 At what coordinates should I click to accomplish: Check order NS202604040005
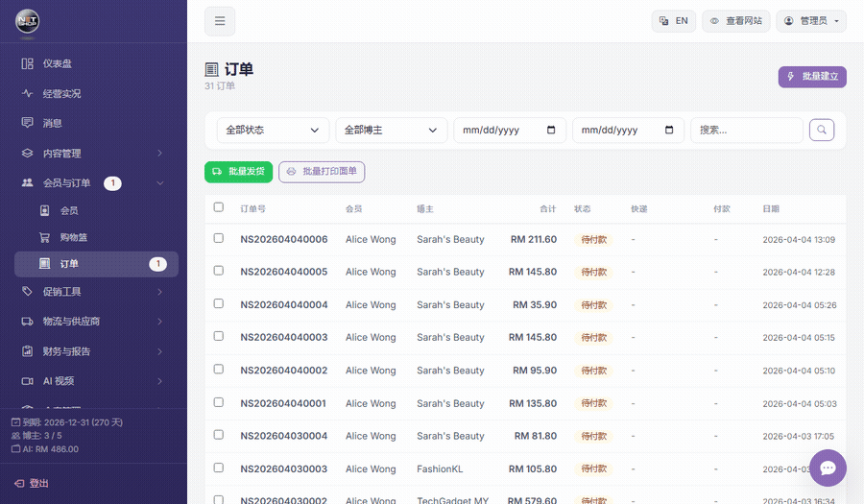point(219,271)
